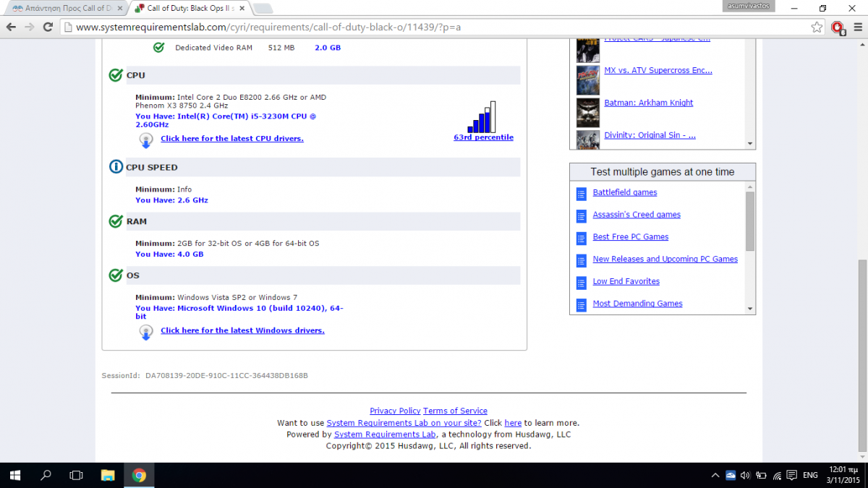This screenshot has width=868, height=488.
Task: Click the list icon beside Assassin's Creed games
Action: tap(581, 215)
